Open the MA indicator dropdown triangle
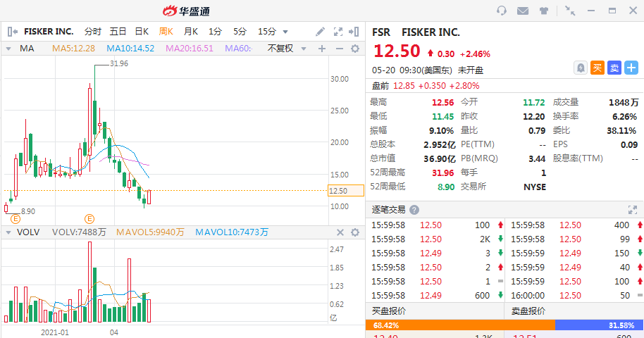 coord(8,49)
